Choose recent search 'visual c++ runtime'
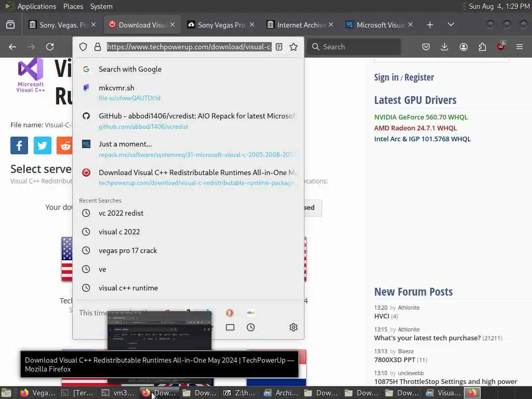The width and height of the screenshot is (532, 399). coord(188,288)
